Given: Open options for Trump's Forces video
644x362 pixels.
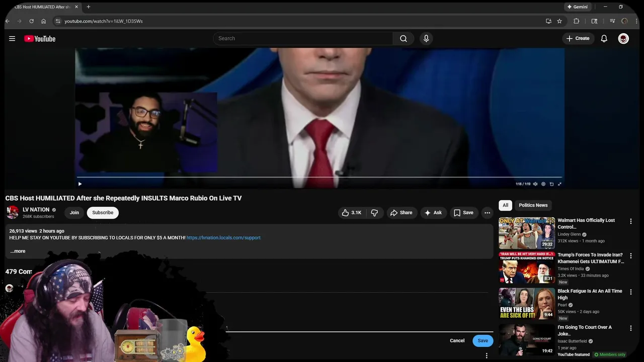Looking at the screenshot, I should point(630,256).
